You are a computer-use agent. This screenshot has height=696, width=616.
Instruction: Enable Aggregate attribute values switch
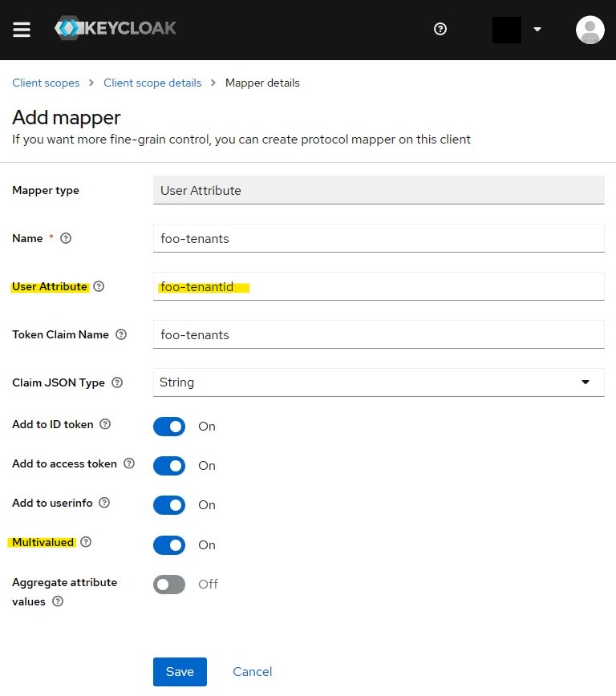pos(169,584)
